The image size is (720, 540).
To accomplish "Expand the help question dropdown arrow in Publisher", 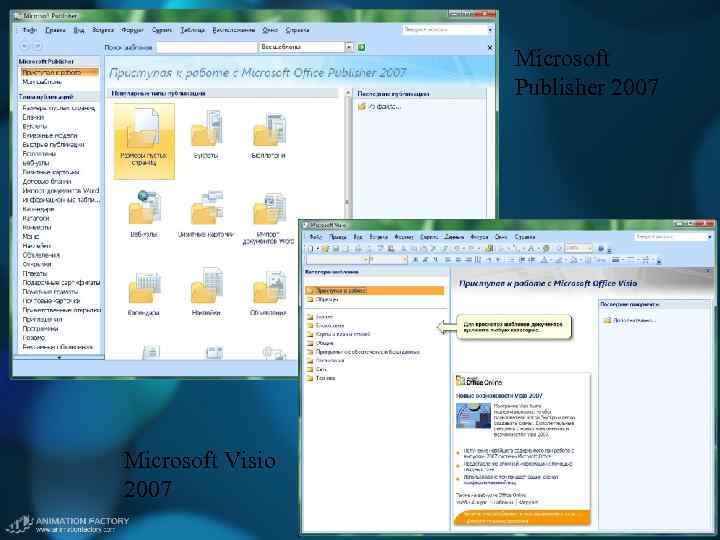I will click(x=490, y=29).
